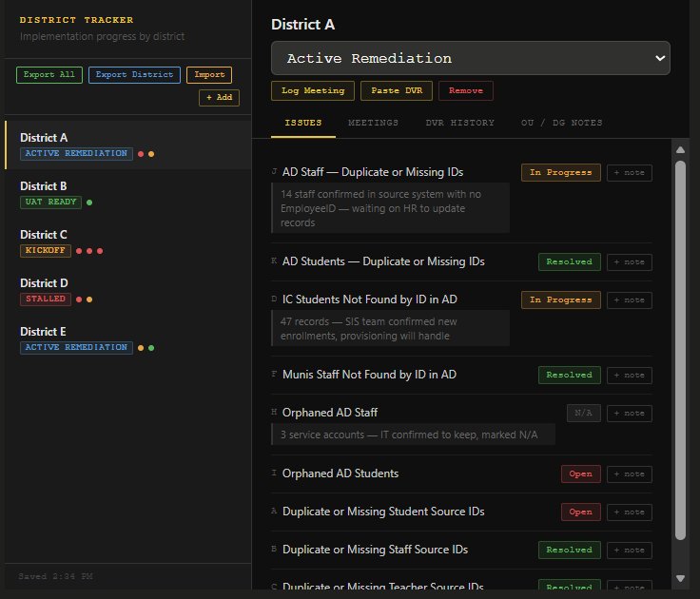Select District C in the sidebar
The height and width of the screenshot is (599, 700).
[x=128, y=242]
